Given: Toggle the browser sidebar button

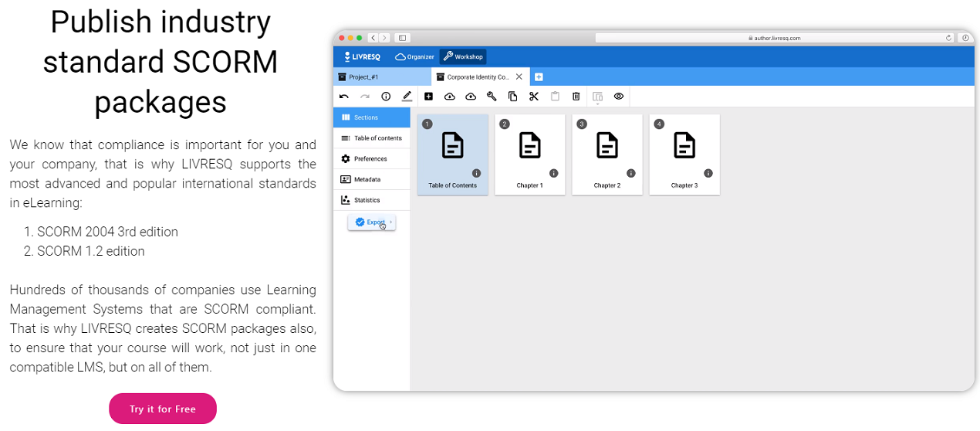Looking at the screenshot, I should [401, 37].
